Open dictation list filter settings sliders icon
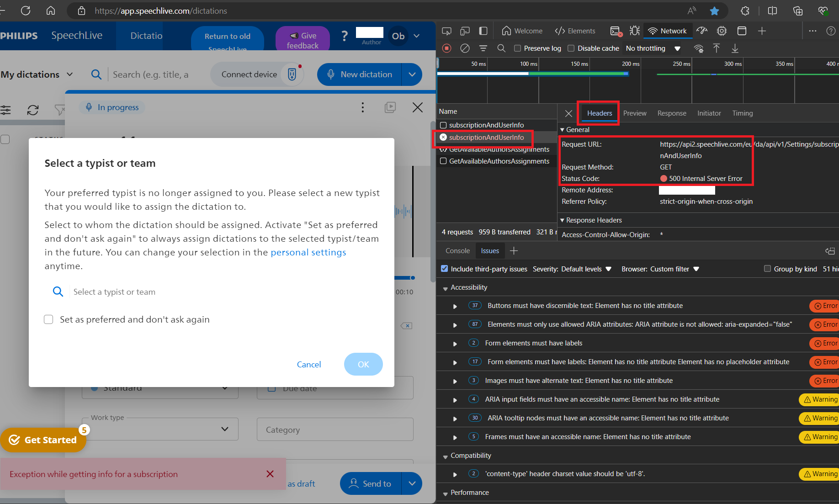839x504 pixels. (5, 110)
